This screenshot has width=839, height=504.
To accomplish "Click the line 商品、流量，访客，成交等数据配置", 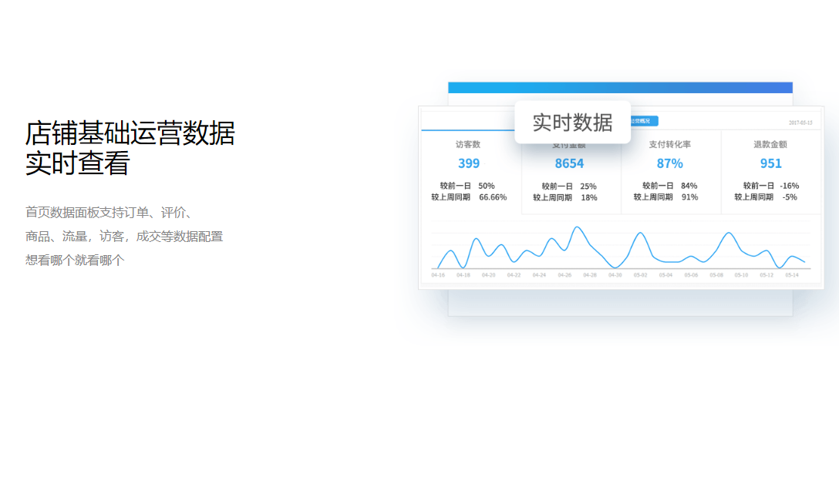I will pyautogui.click(x=124, y=237).
